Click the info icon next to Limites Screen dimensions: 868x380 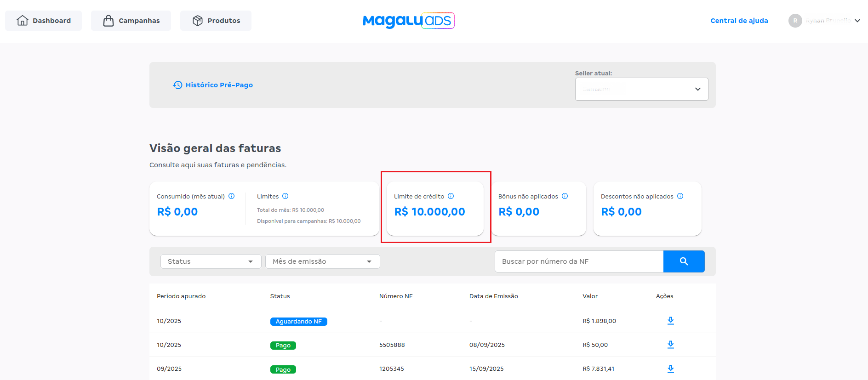(x=286, y=196)
